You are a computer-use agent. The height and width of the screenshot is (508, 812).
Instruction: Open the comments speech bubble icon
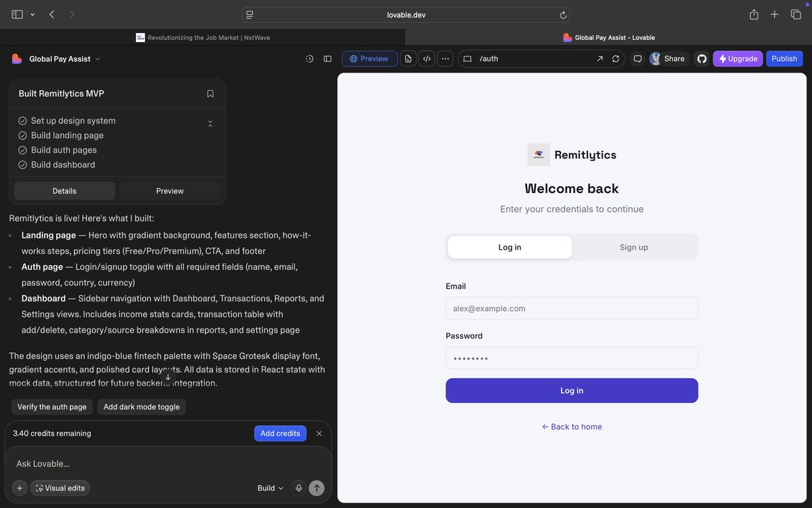pyautogui.click(x=637, y=59)
